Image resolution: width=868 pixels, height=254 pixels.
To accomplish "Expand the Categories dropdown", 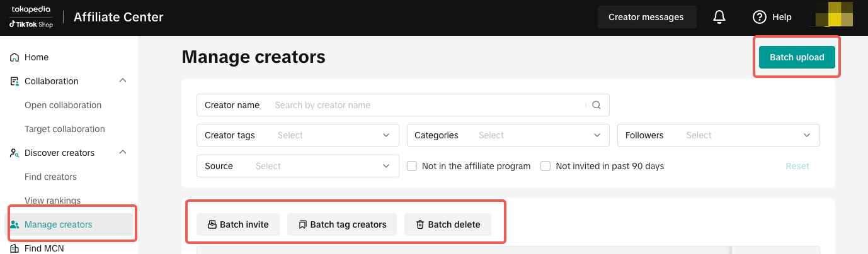I will (x=508, y=135).
